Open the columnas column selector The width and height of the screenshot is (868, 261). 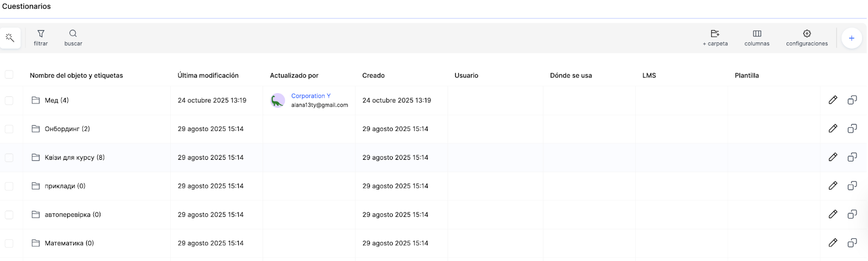point(757,38)
